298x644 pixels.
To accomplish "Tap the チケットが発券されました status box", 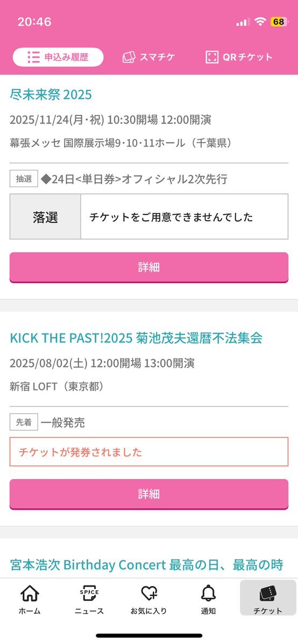I will (148, 452).
